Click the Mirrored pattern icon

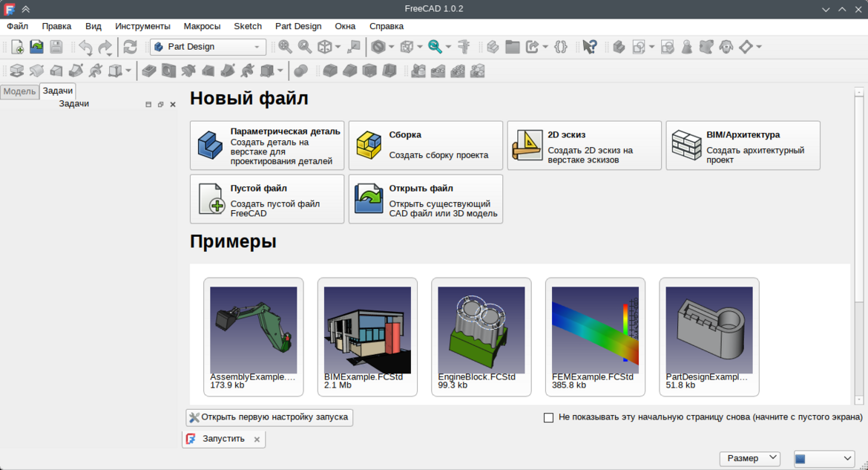click(418, 71)
